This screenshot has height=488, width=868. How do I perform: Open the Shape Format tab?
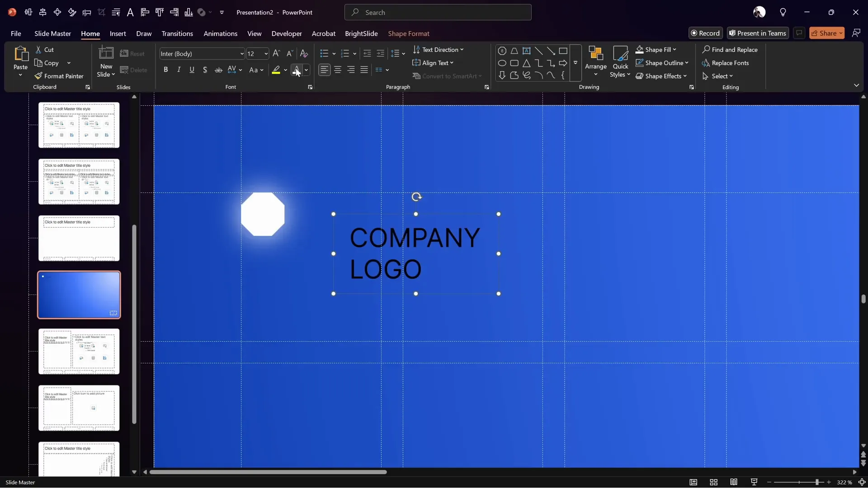[408, 33]
